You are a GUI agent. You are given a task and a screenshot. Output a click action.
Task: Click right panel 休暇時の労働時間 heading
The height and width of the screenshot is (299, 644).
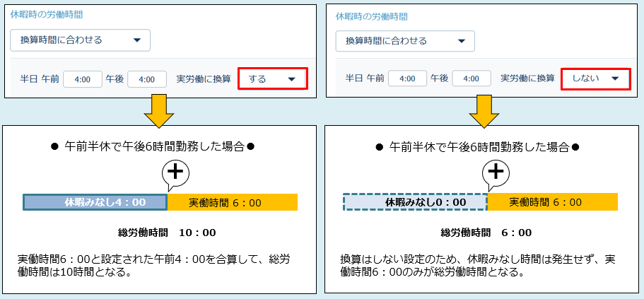(372, 16)
